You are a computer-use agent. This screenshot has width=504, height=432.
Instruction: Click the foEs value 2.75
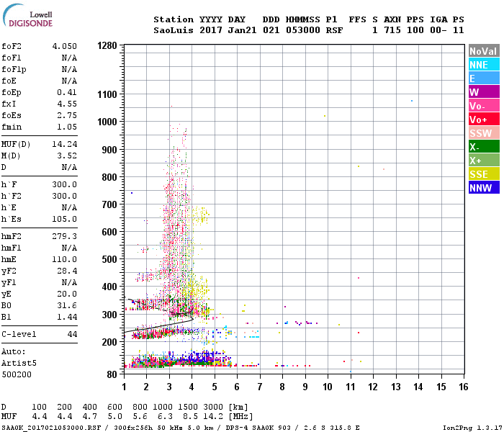tap(67, 115)
